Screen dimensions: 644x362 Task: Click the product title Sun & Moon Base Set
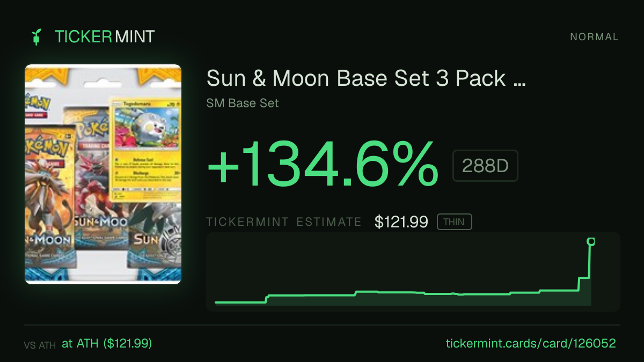(366, 79)
